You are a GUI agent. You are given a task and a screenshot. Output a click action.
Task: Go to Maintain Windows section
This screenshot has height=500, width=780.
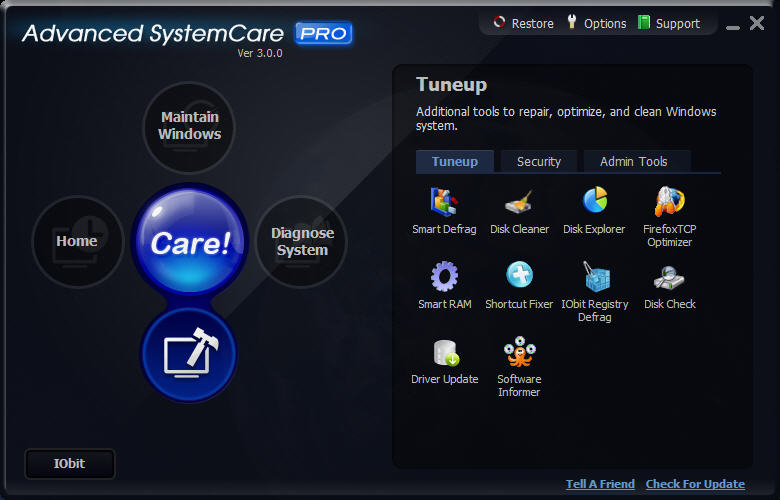pyautogui.click(x=189, y=127)
